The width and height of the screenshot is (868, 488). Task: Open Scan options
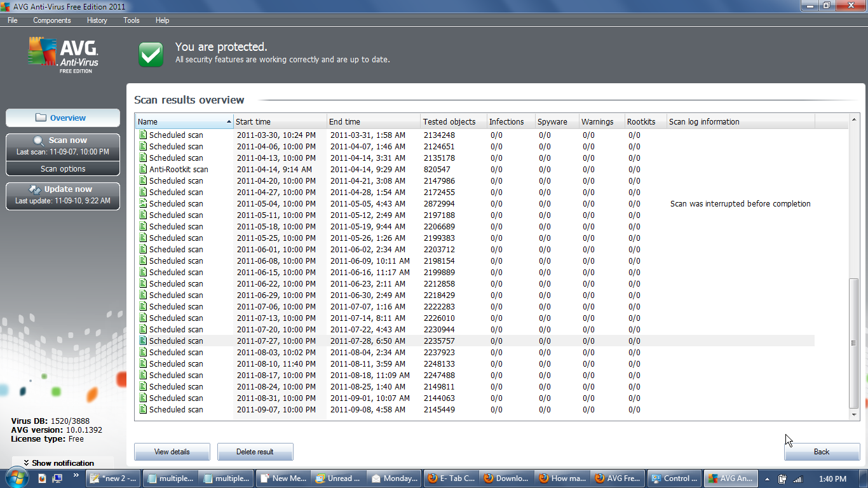click(x=62, y=169)
